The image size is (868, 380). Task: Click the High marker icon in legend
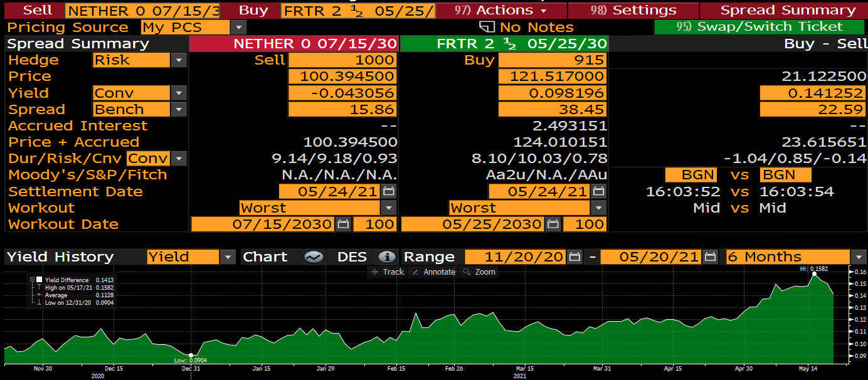[39, 287]
